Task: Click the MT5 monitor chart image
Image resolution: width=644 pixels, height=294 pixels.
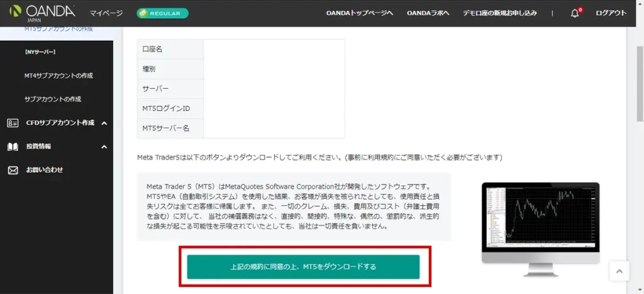Action: click(540, 220)
